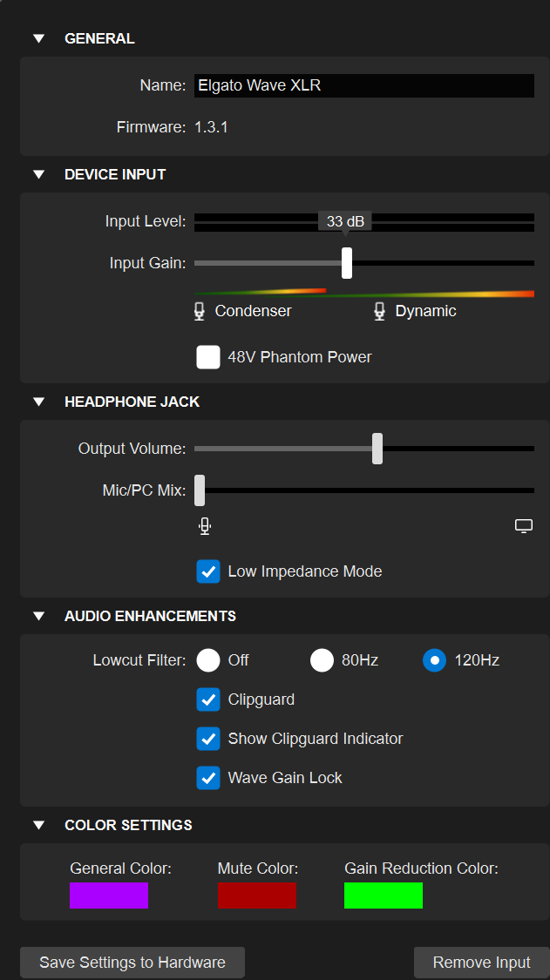Screen dimensions: 550x980
Task: Turn off Wave Gain Lock
Action: pos(208,778)
